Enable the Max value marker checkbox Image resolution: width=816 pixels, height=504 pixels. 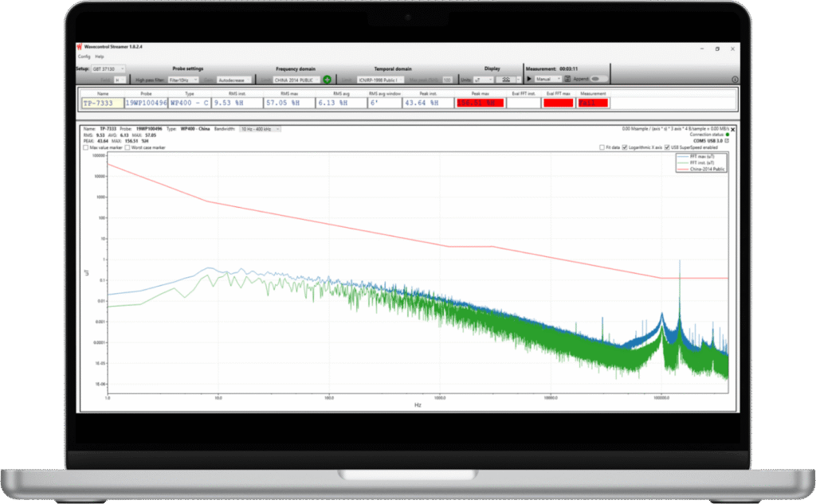pyautogui.click(x=85, y=147)
